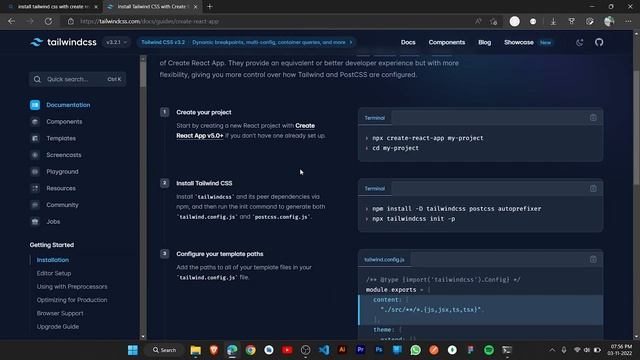Open the browser Downloads panel

point(553,21)
